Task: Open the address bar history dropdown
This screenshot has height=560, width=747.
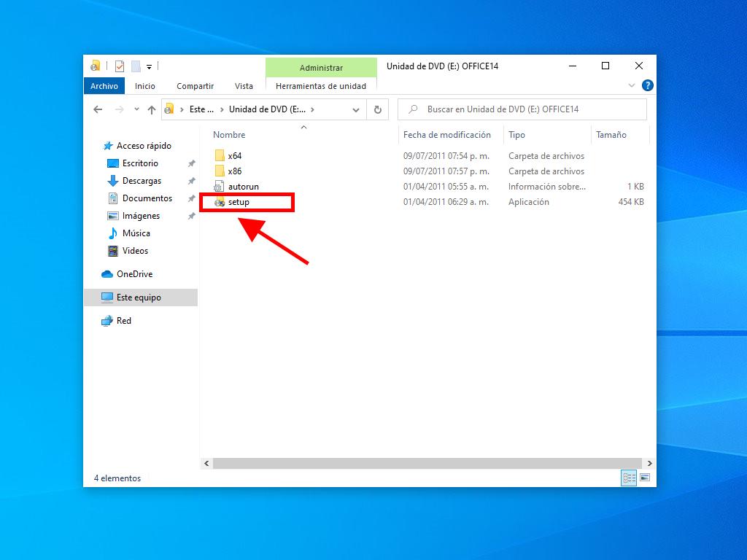Action: (356, 109)
